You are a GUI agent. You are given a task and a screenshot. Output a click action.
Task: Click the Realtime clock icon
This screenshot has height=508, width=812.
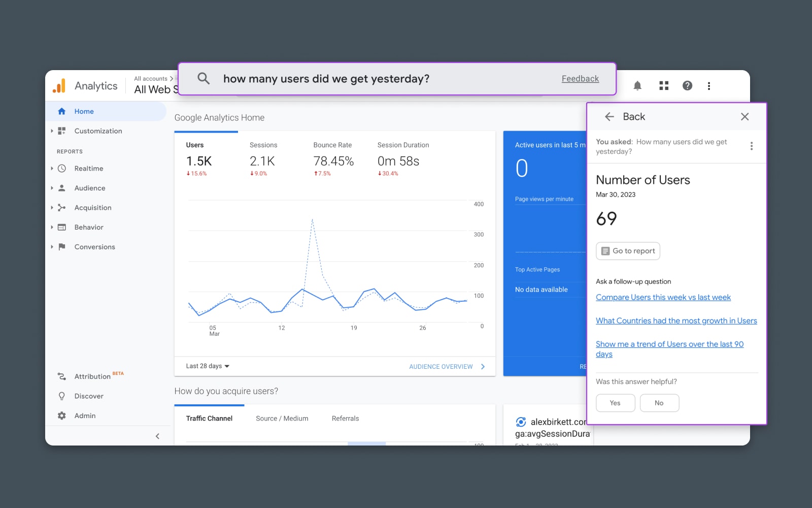pyautogui.click(x=61, y=169)
